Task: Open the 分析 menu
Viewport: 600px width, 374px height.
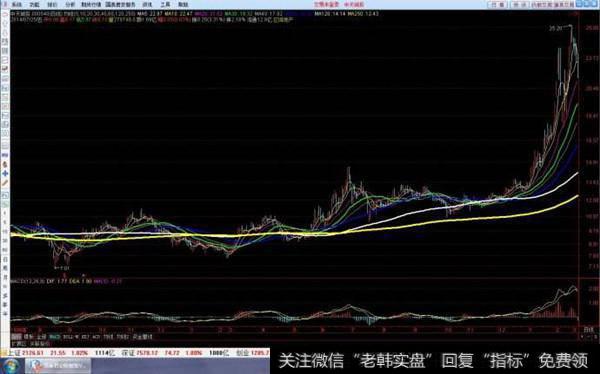Action: click(70, 5)
